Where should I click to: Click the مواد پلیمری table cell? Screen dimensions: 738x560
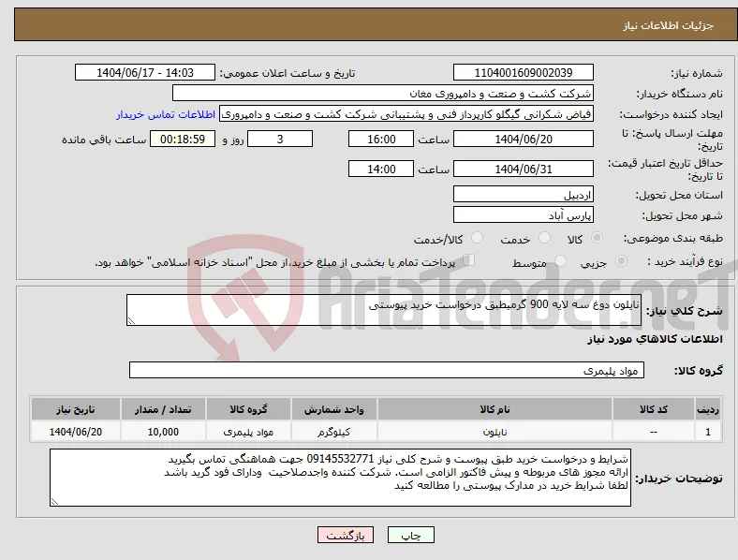pyautogui.click(x=248, y=432)
